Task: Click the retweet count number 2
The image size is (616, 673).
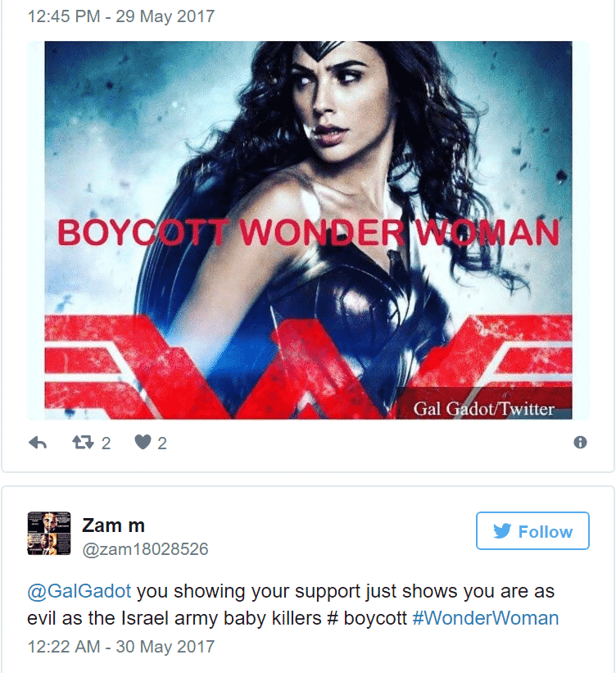Action: click(106, 443)
